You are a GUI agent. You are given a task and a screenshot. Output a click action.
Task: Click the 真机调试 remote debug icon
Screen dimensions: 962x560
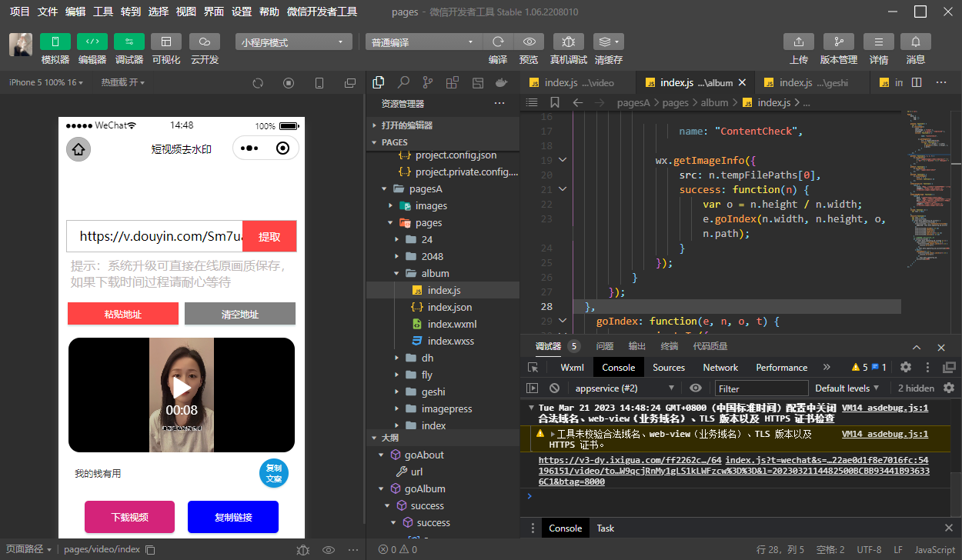click(x=570, y=42)
